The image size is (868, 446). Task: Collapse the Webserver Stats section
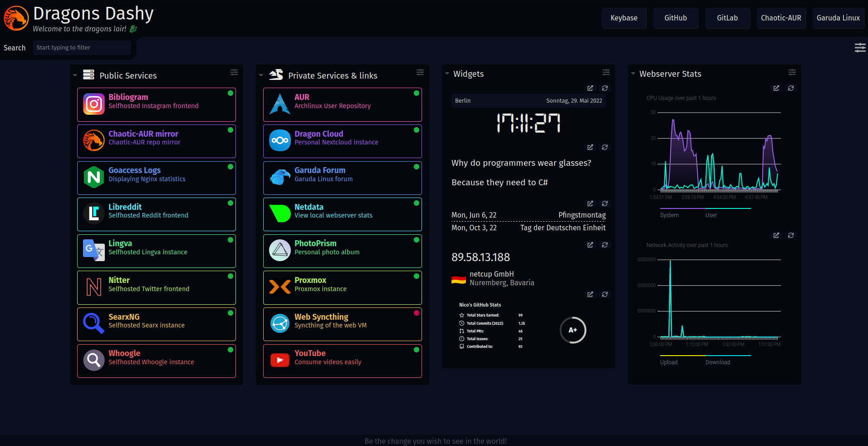pyautogui.click(x=633, y=74)
